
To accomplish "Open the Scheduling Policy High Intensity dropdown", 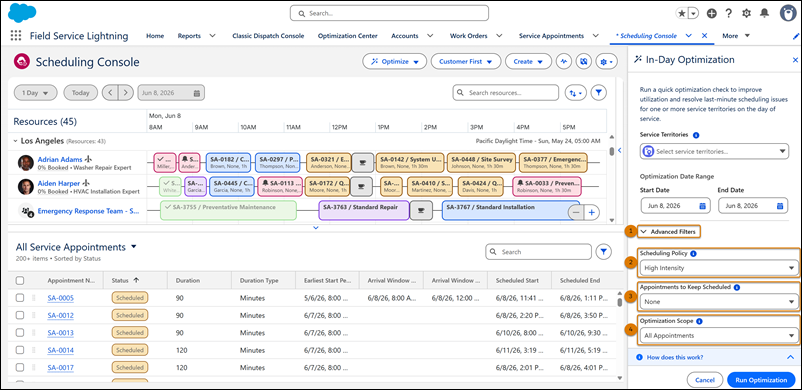I will tap(718, 268).
